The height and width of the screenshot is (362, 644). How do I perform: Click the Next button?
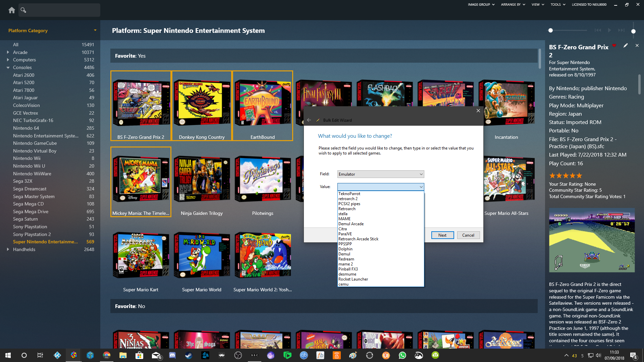coord(442,235)
